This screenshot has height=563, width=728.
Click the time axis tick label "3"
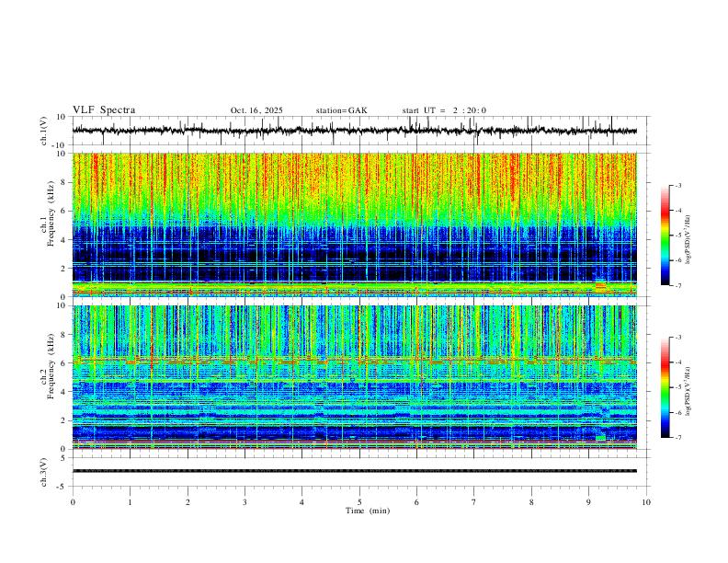(245, 502)
